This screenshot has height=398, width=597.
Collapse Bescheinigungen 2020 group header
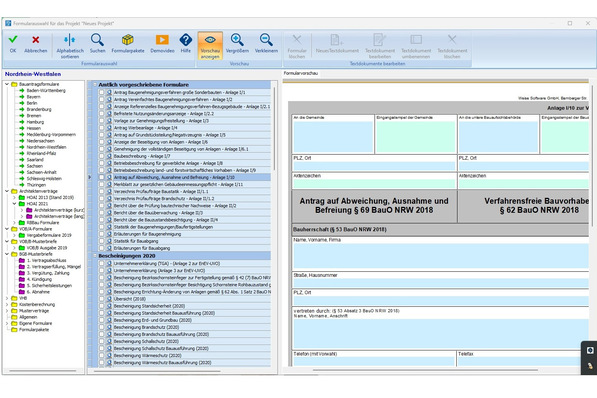pyautogui.click(x=95, y=256)
